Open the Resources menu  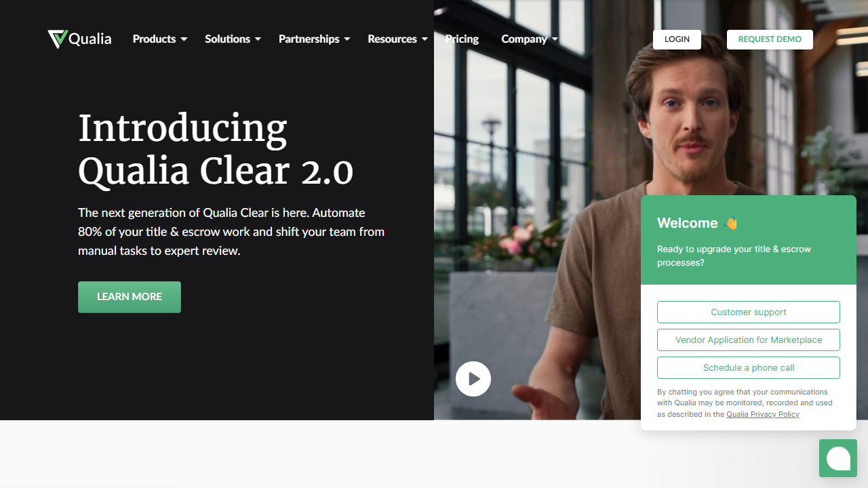click(x=392, y=39)
